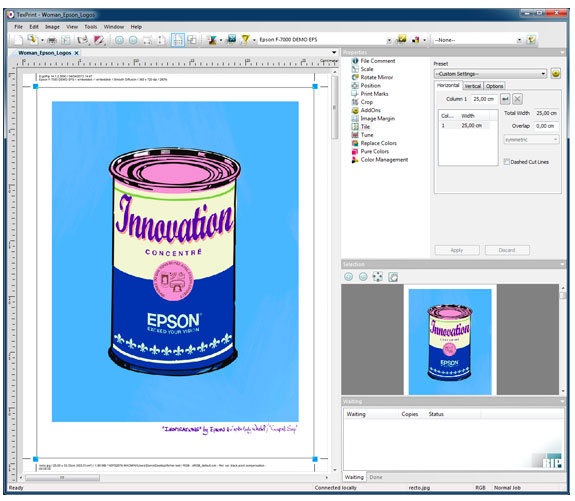The height and width of the screenshot is (501, 575).
Task: Click the Apply button
Action: 457,250
